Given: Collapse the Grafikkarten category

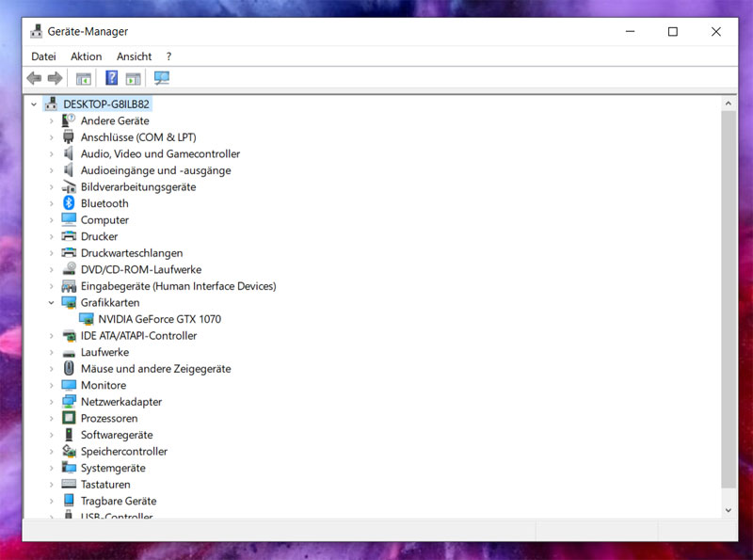Looking at the screenshot, I should click(x=51, y=302).
